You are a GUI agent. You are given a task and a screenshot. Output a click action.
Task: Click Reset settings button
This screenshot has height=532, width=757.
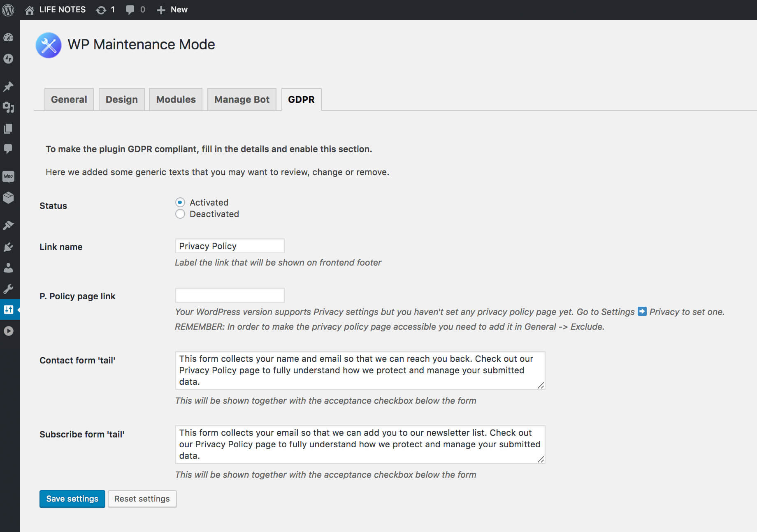point(142,499)
